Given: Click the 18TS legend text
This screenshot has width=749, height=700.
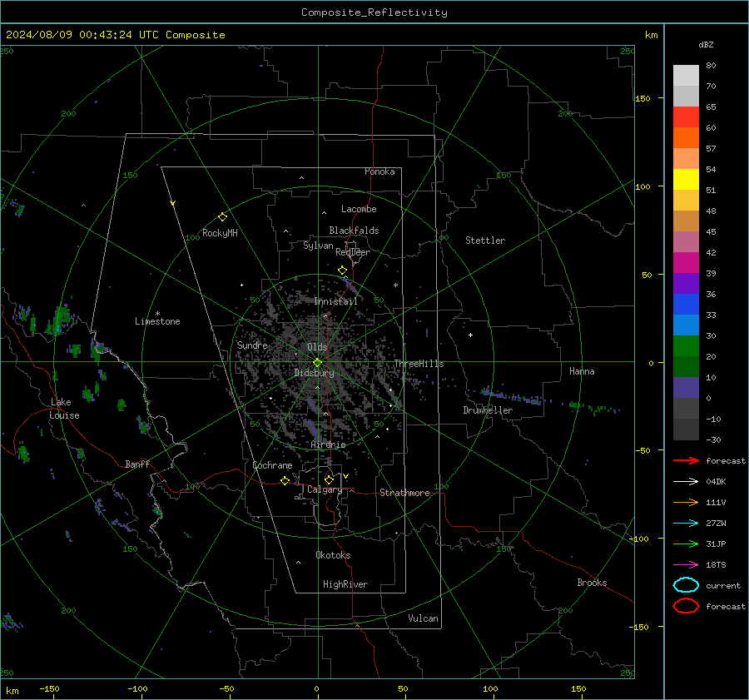Looking at the screenshot, I should click(716, 565).
